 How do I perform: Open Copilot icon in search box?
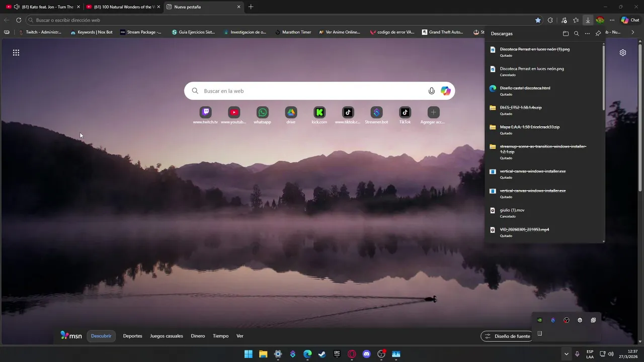click(x=446, y=91)
